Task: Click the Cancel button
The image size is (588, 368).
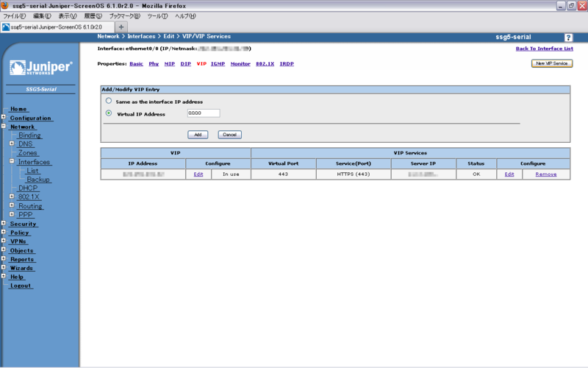Action: coord(229,135)
